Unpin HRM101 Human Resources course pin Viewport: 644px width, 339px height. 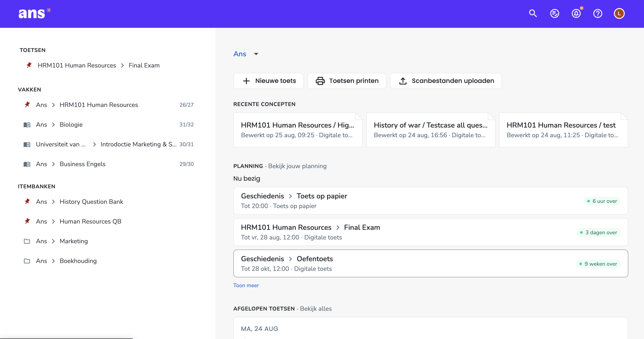point(27,105)
